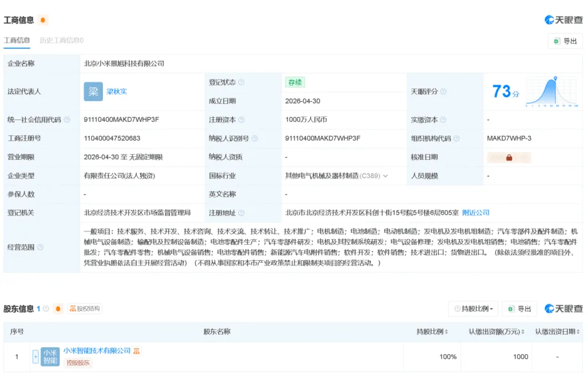Click 导出 button in the 工商信息 section

pyautogui.click(x=565, y=41)
